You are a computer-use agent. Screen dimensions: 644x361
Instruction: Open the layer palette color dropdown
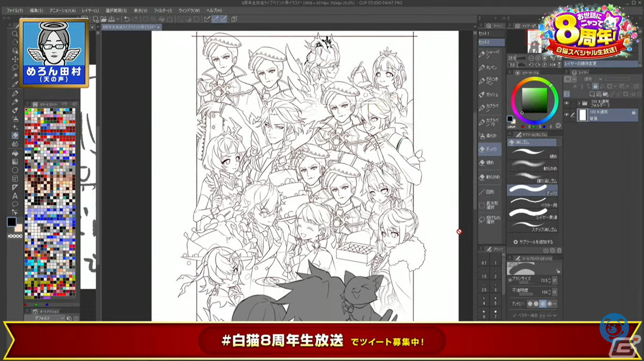574,79
